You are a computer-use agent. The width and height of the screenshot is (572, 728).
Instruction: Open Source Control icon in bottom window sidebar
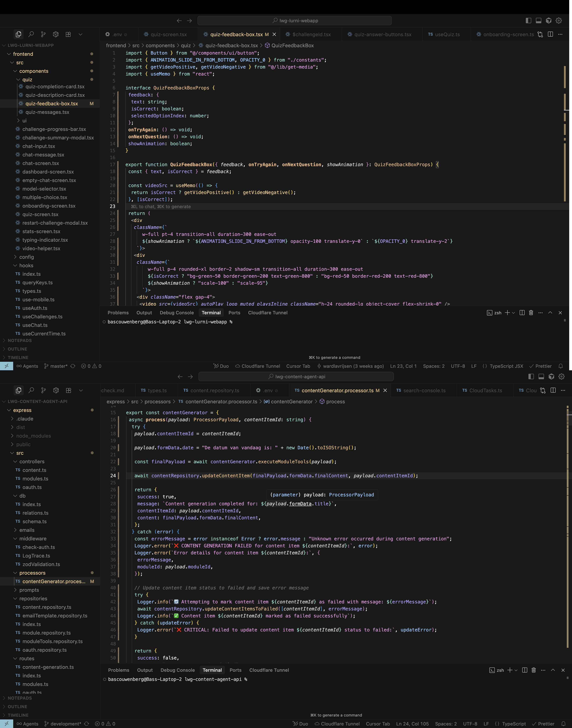[x=44, y=390]
